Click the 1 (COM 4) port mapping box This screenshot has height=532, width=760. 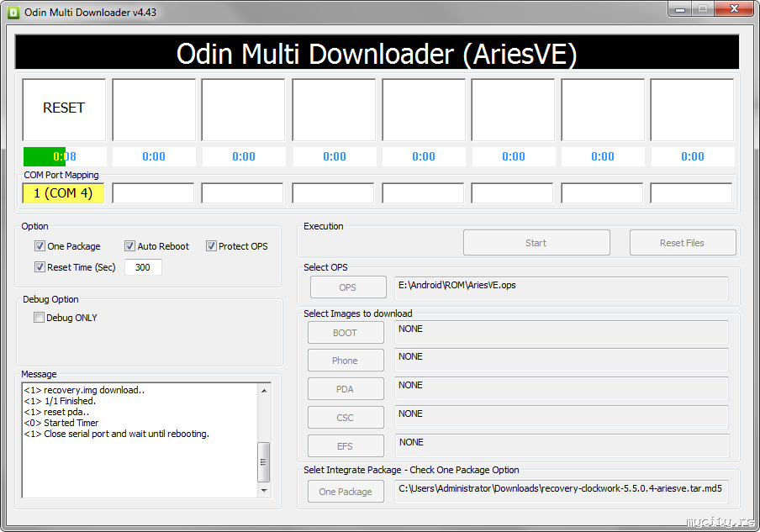tap(64, 193)
